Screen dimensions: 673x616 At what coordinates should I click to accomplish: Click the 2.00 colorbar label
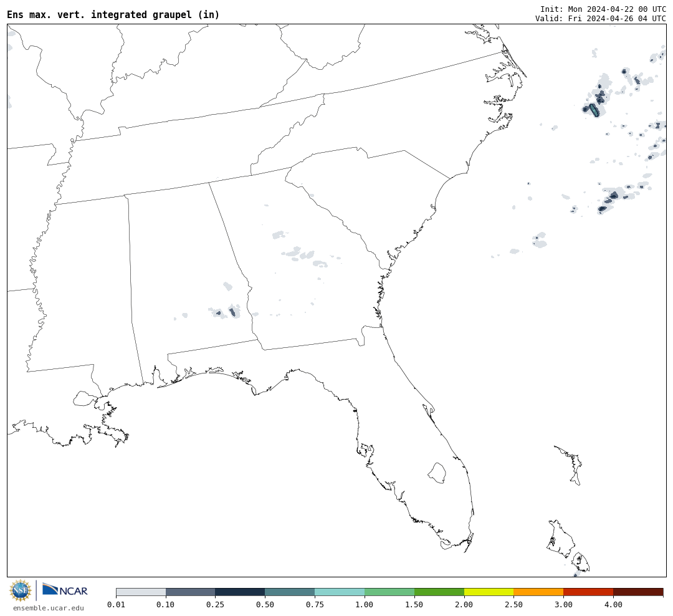[464, 605]
